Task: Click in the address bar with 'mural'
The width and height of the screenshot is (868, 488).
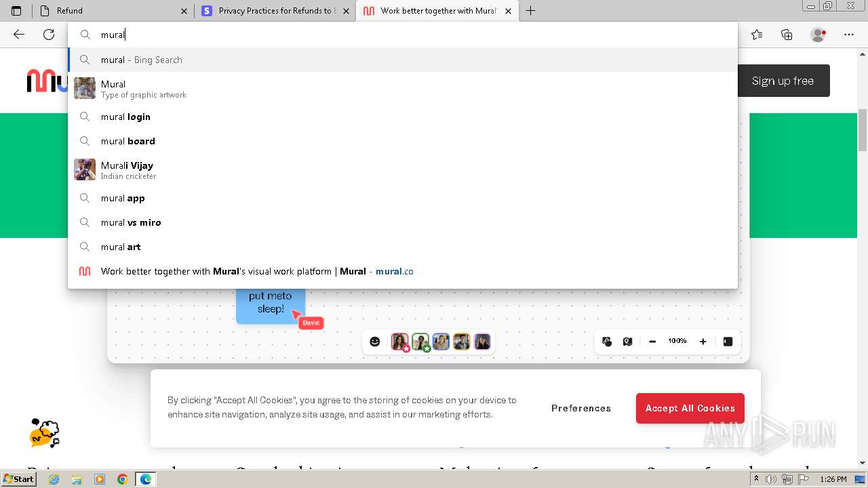Action: tap(403, 35)
